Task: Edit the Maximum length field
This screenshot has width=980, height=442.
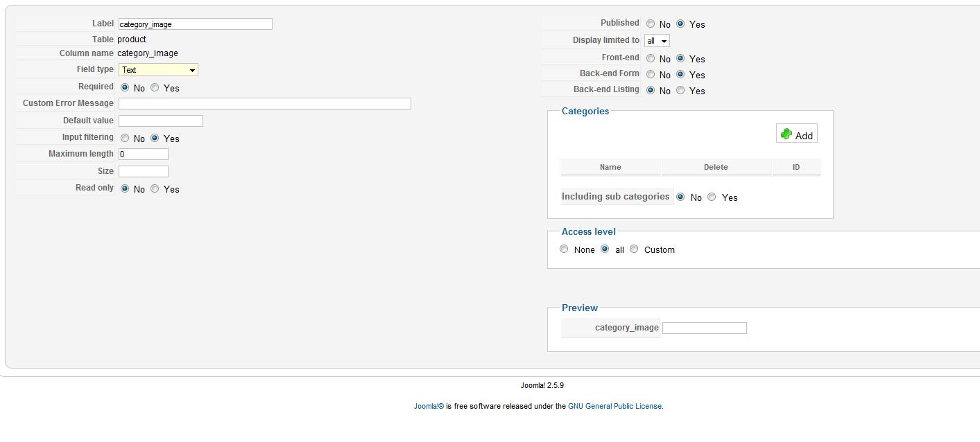Action: point(143,154)
